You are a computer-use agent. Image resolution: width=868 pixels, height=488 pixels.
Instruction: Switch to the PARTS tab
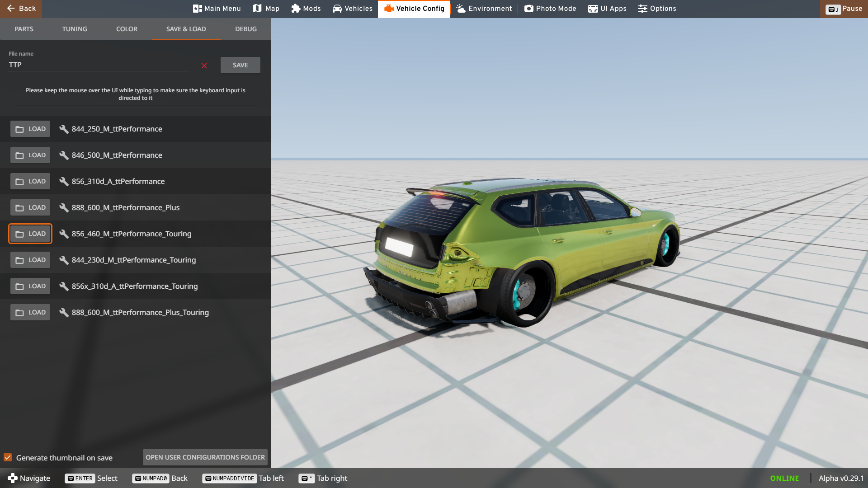tap(24, 29)
